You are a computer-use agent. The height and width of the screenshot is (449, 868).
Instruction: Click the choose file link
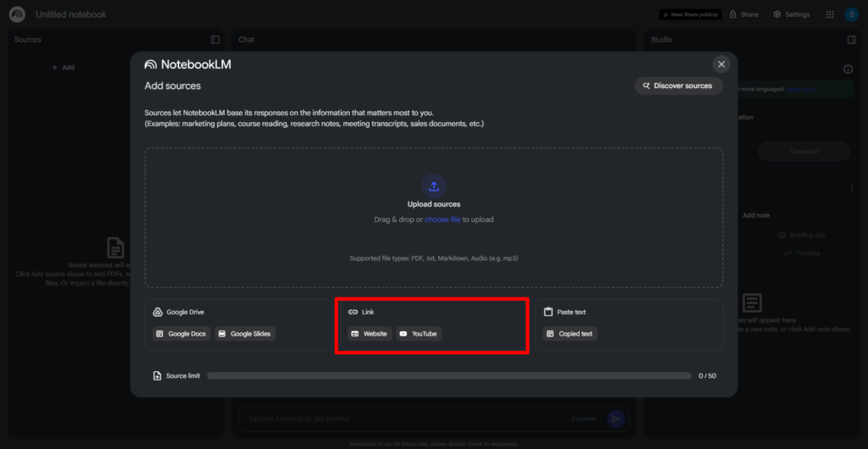[x=442, y=219]
